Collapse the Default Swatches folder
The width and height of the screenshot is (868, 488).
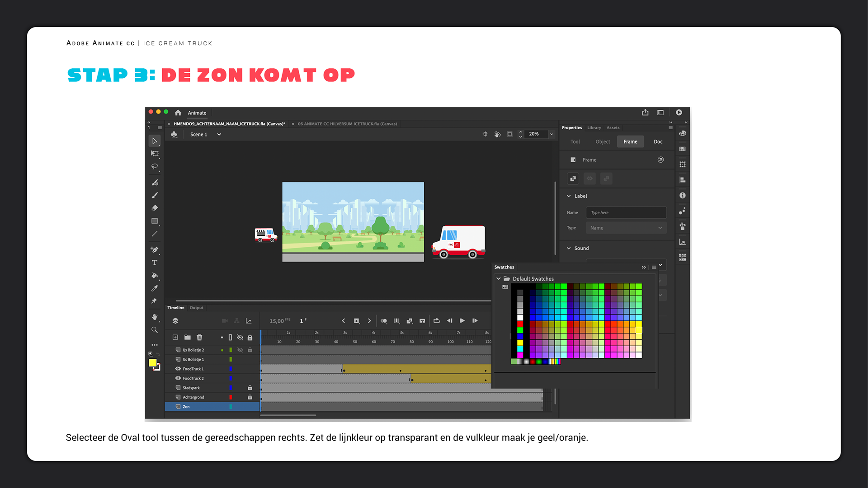point(499,279)
